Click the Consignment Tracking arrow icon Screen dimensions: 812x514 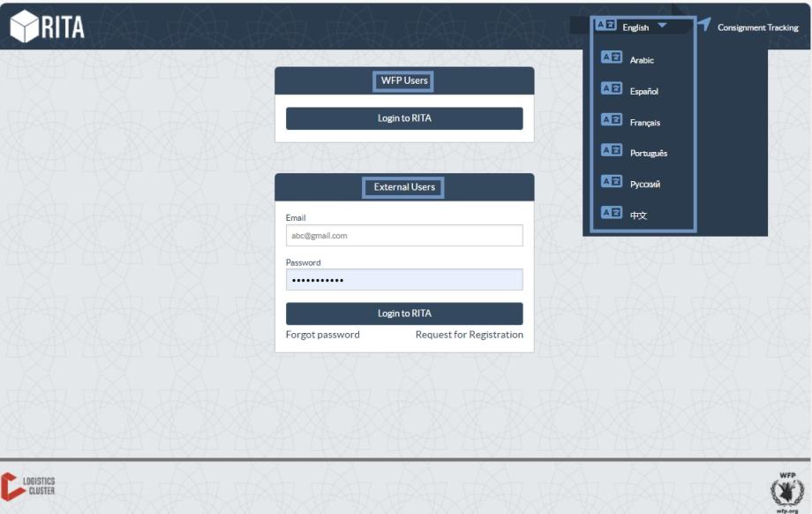pos(703,25)
